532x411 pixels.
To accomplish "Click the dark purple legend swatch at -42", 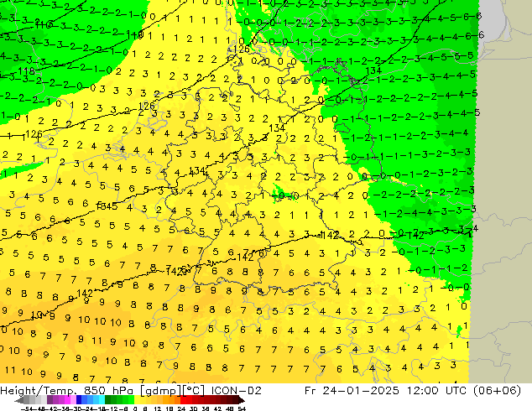I will click(50, 399).
